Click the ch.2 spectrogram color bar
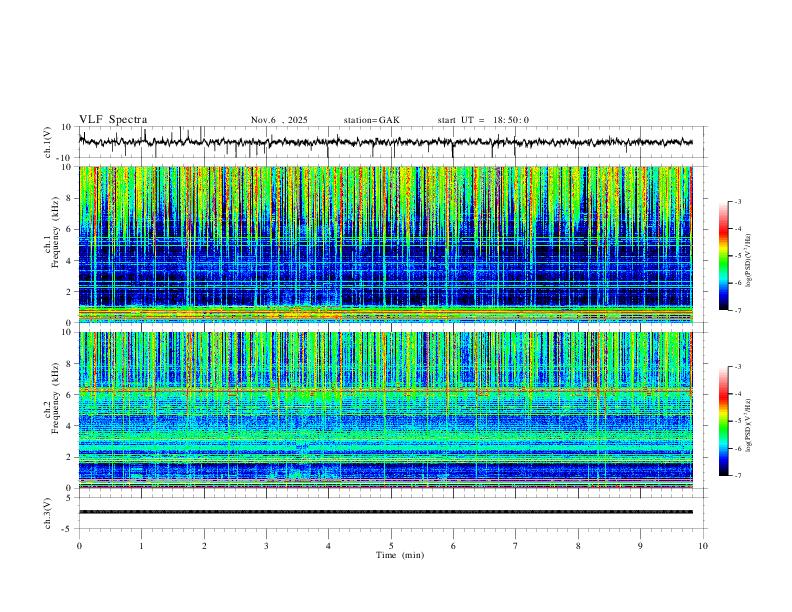792x612 pixels. [x=723, y=421]
